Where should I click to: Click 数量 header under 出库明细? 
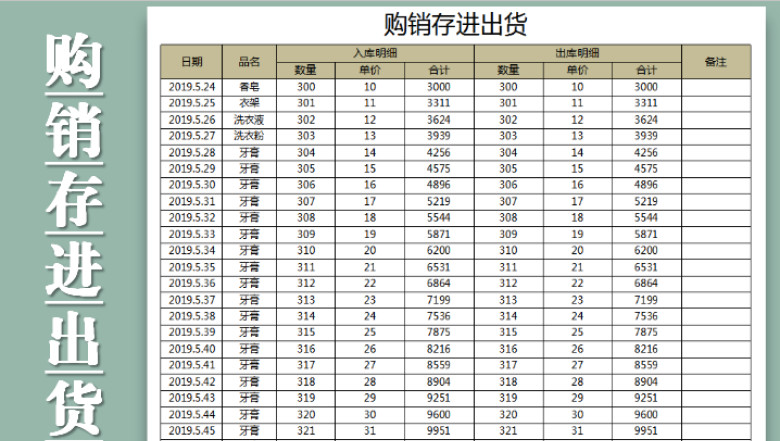[x=508, y=70]
